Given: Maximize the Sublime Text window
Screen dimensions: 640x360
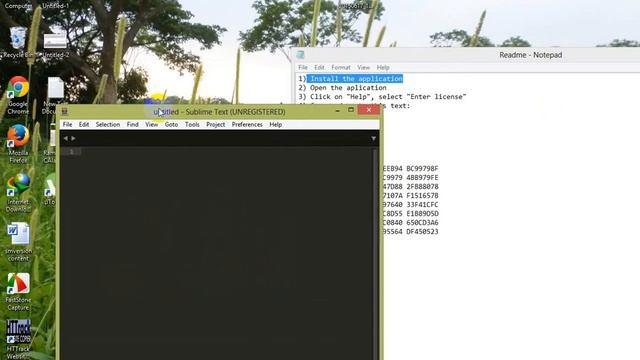Looking at the screenshot, I should pyautogui.click(x=351, y=110).
